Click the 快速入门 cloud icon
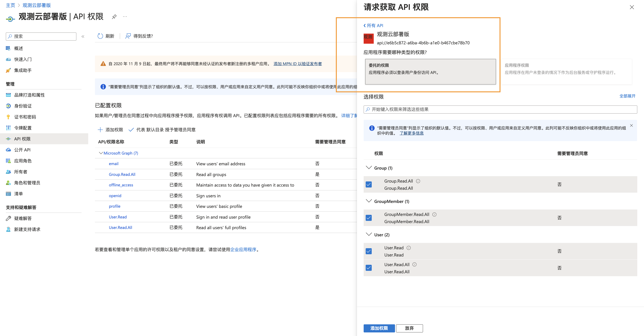 coord(8,59)
